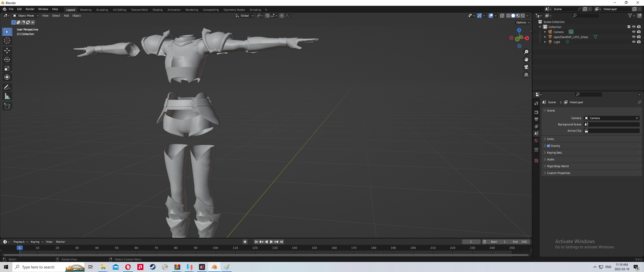The width and height of the screenshot is (644, 272).
Task: Open the Playback popover in timeline
Action: tap(20, 242)
